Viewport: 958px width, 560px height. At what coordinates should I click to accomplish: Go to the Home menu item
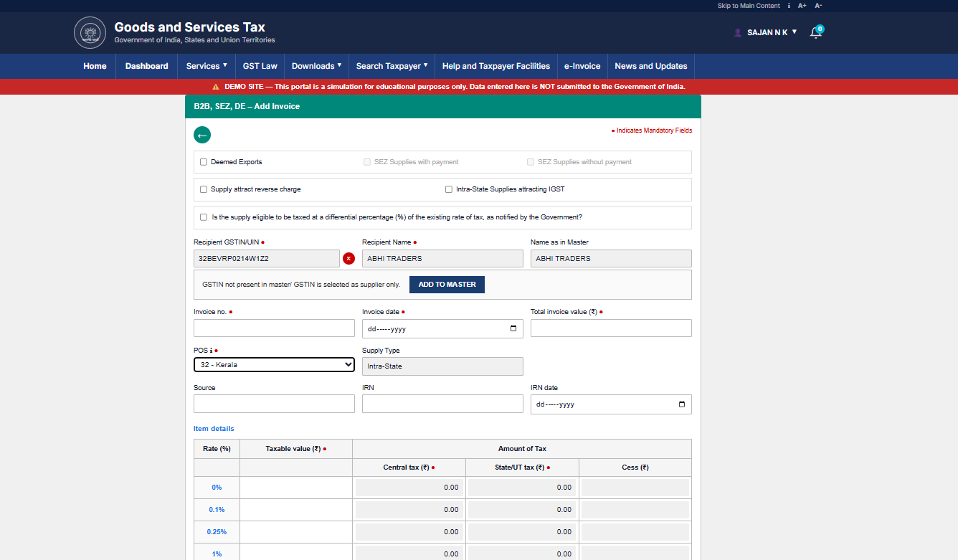point(95,66)
